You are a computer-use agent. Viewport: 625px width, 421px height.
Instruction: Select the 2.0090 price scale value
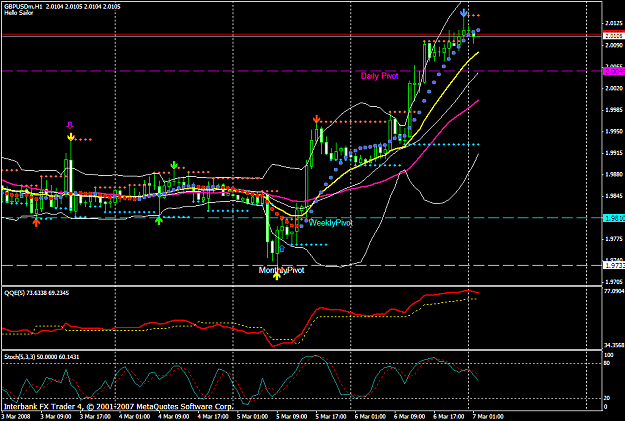pos(614,45)
